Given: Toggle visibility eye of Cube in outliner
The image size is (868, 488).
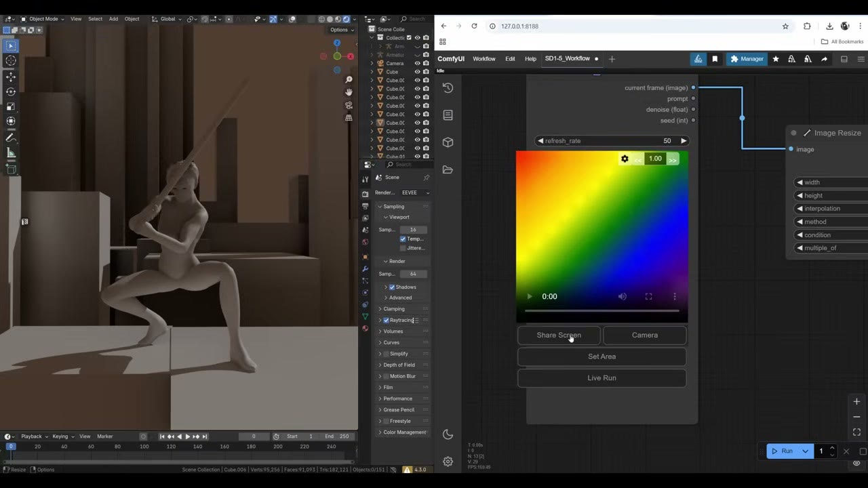Looking at the screenshot, I should [417, 72].
